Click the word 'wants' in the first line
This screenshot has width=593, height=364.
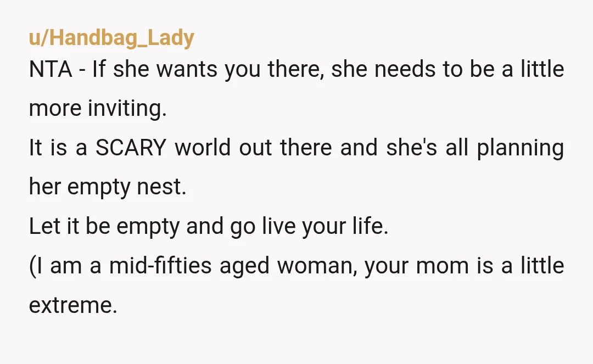pyautogui.click(x=187, y=70)
